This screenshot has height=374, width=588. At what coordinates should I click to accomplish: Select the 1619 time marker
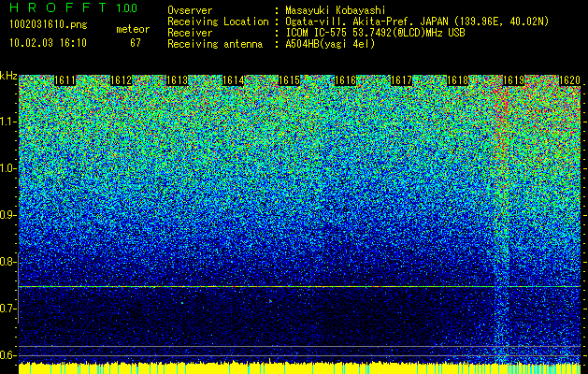click(513, 80)
